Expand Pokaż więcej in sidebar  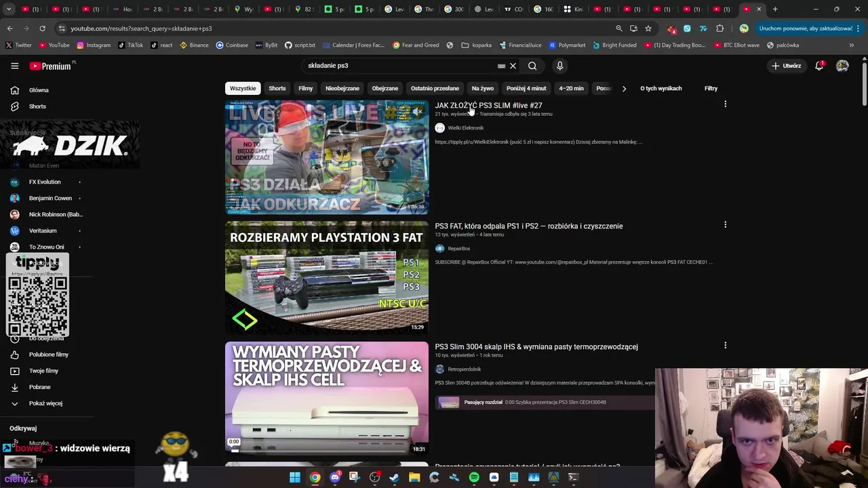[x=45, y=403]
